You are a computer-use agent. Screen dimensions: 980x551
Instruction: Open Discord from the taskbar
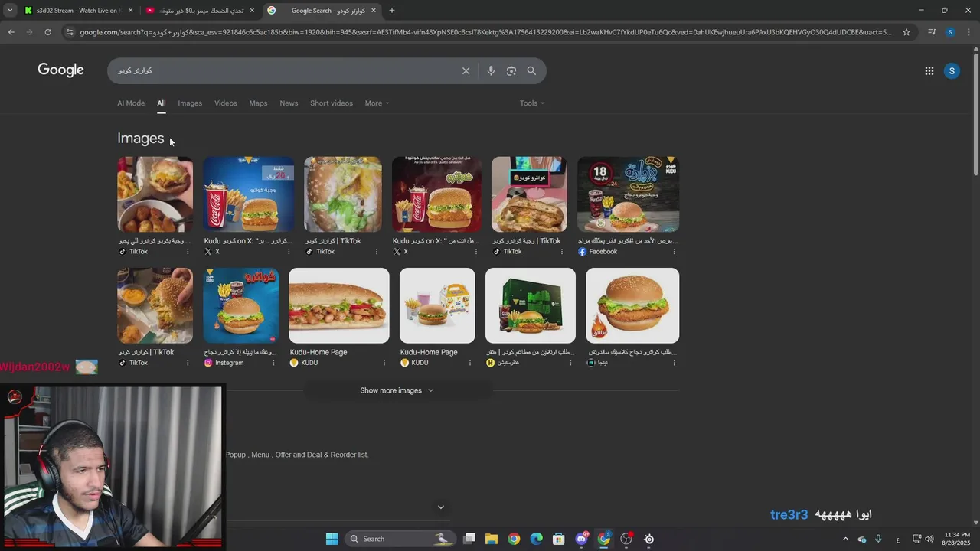click(x=582, y=539)
